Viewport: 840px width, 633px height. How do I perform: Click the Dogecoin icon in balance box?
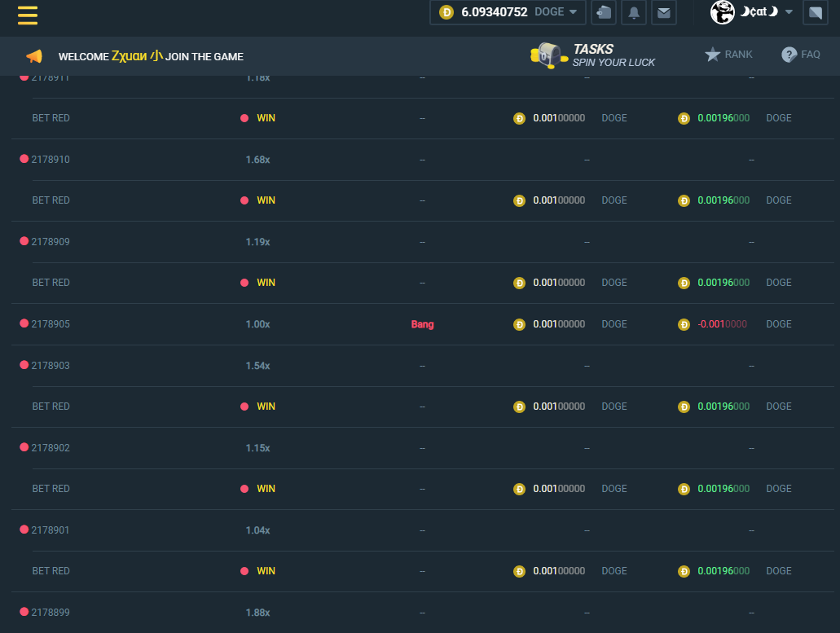click(446, 12)
